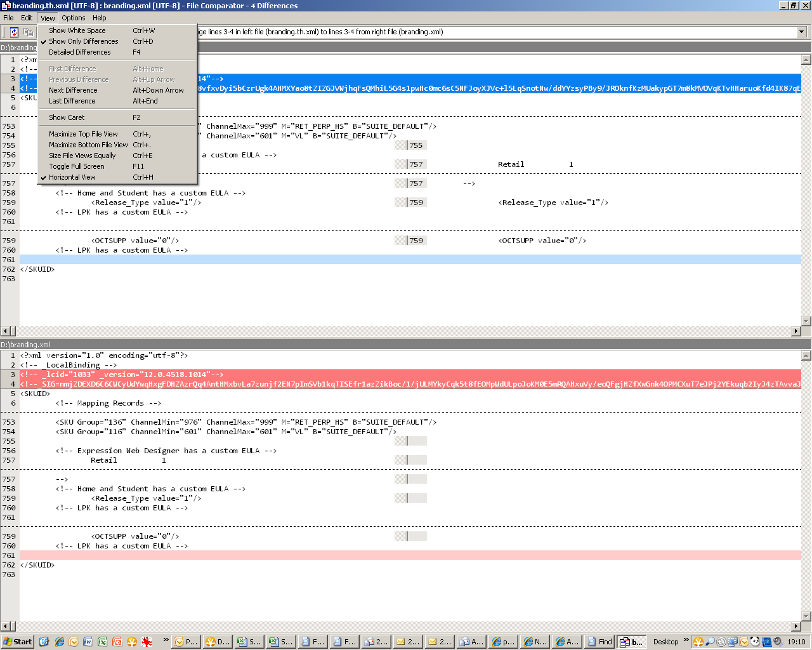Click the light blue line 761 in top pane

coord(410,260)
